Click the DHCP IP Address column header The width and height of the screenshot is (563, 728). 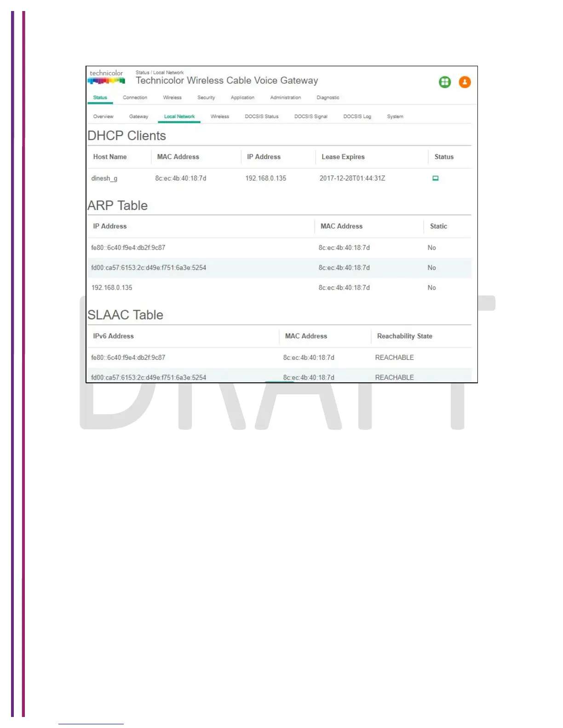tap(264, 157)
